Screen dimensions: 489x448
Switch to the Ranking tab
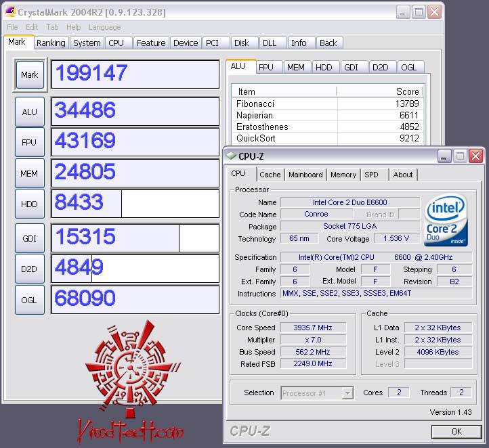point(51,43)
